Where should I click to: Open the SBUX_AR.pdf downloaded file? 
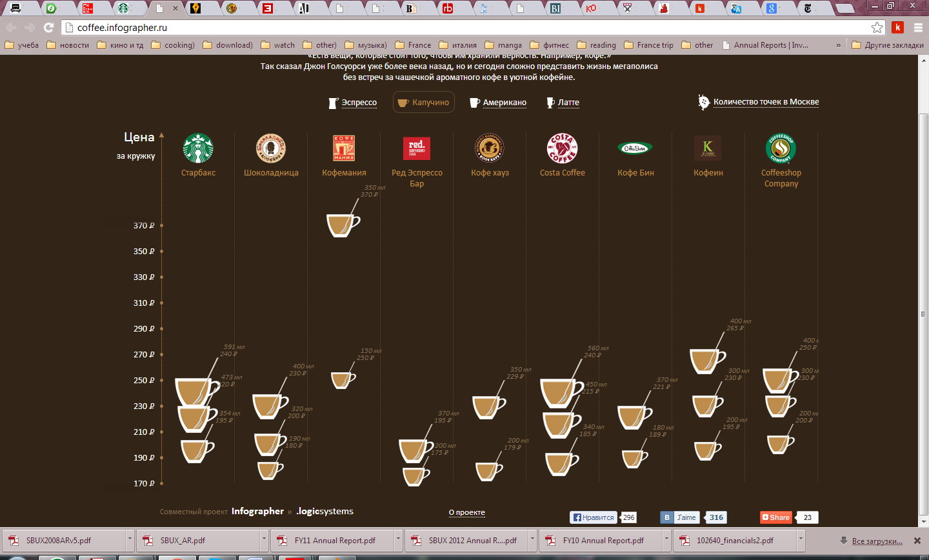pos(197,540)
